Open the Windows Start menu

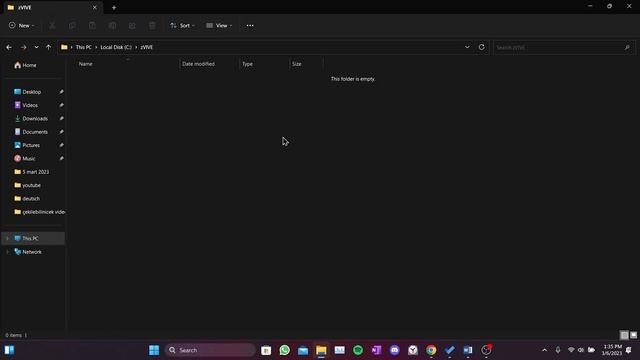tap(154, 350)
